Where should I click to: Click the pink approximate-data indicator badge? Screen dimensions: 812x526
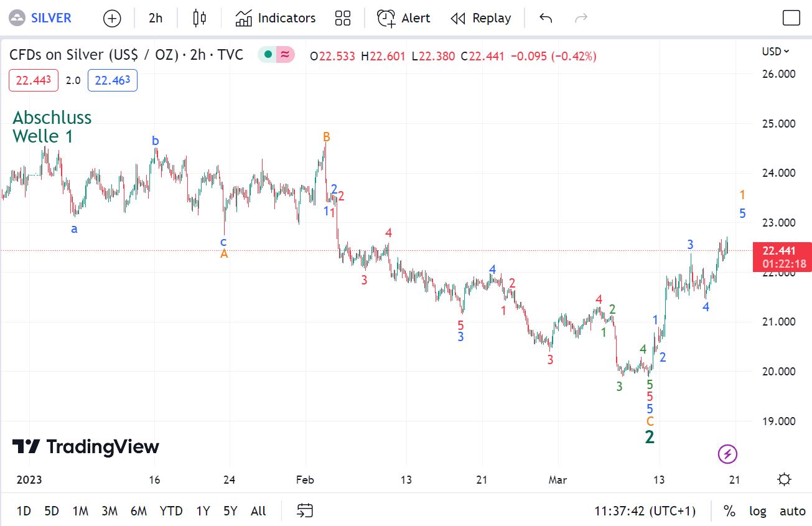pos(285,55)
